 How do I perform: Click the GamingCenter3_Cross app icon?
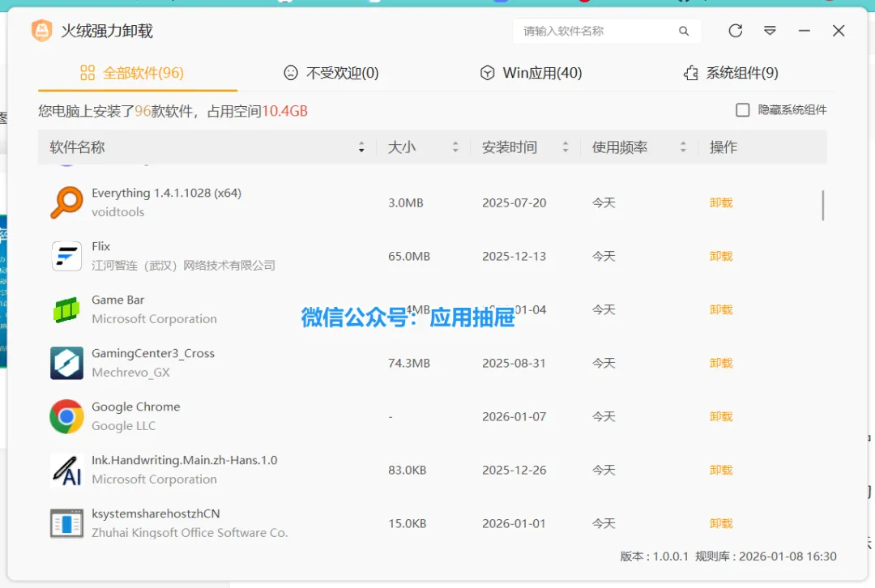[x=66, y=363]
